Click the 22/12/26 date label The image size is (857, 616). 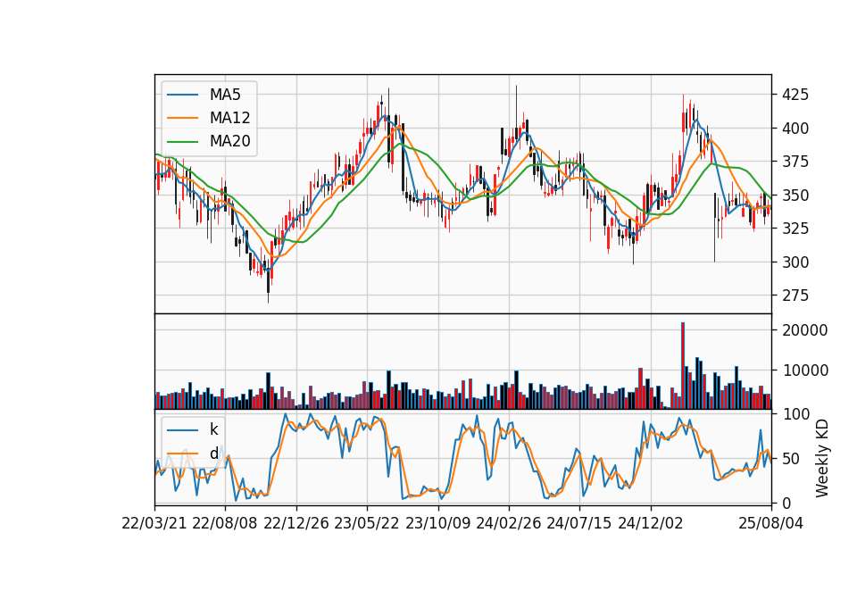[x=296, y=524]
